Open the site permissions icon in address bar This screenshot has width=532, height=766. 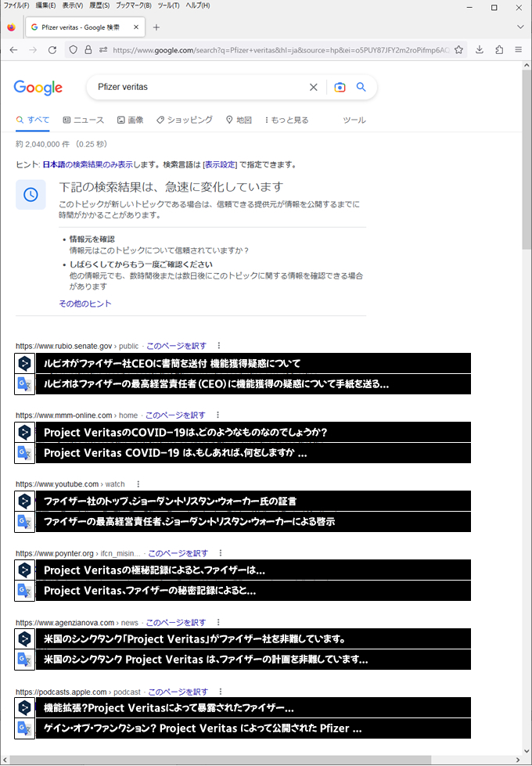tap(103, 50)
